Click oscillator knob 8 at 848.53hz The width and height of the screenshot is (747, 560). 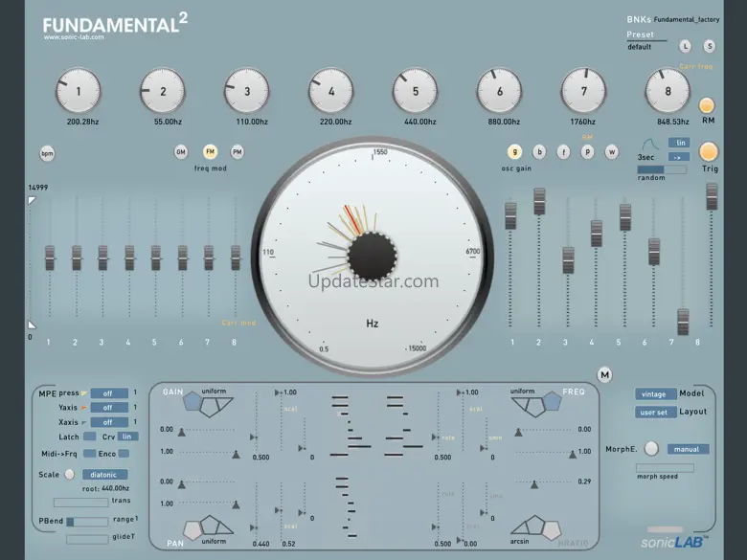668,91
